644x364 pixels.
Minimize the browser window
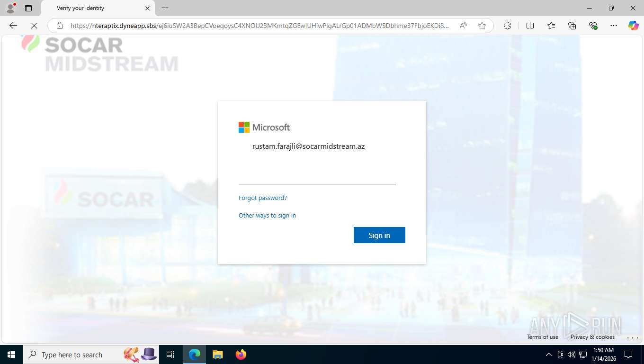tap(590, 8)
